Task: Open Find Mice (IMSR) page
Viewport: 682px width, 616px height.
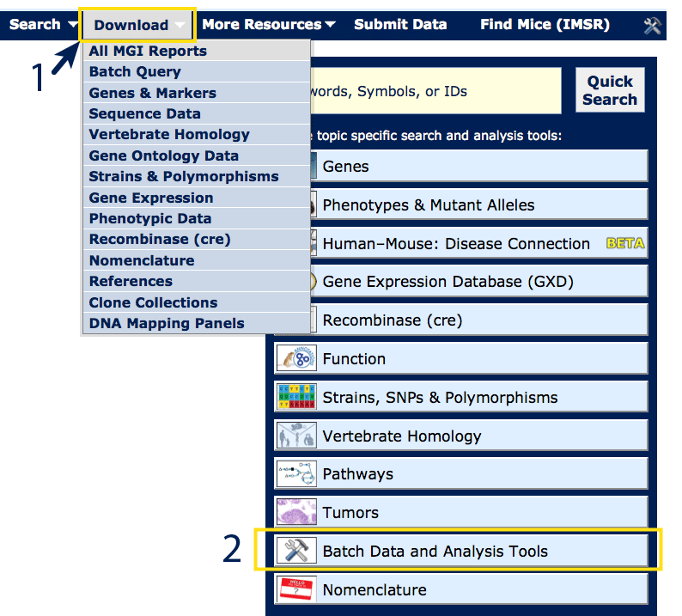Action: click(x=545, y=25)
